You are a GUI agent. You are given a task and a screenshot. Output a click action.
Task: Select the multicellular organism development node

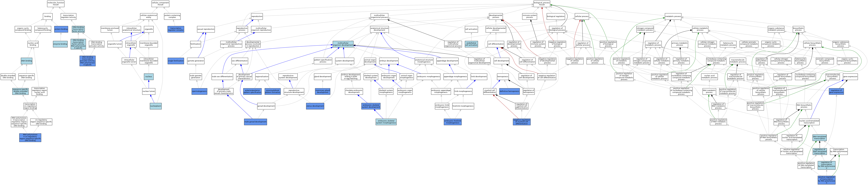pyautogui.click(x=343, y=44)
